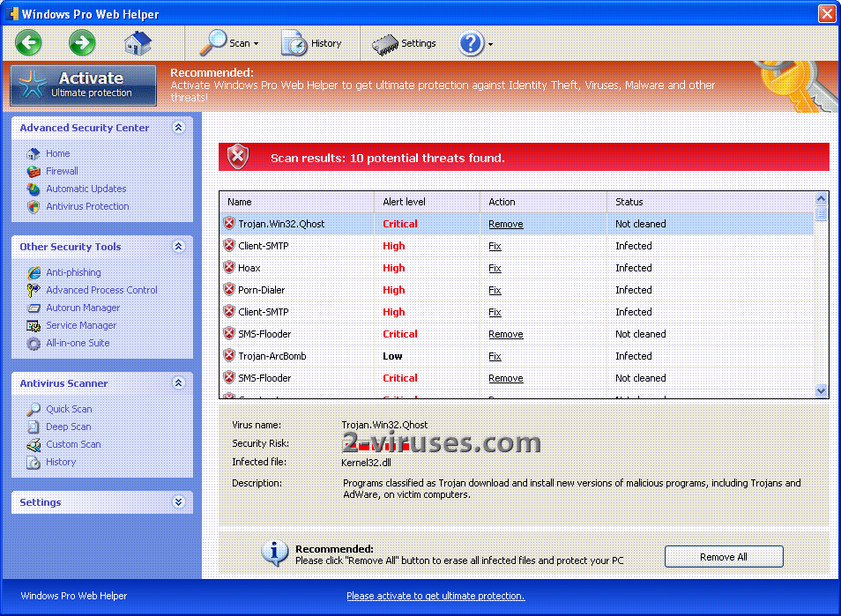Select the Porn-Dialer threat name

pyautogui.click(x=261, y=290)
